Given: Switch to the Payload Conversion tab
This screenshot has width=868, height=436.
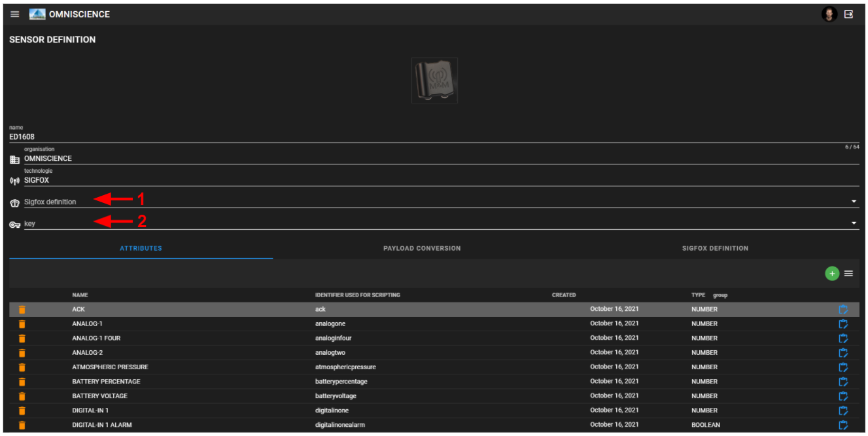Looking at the screenshot, I should 422,249.
